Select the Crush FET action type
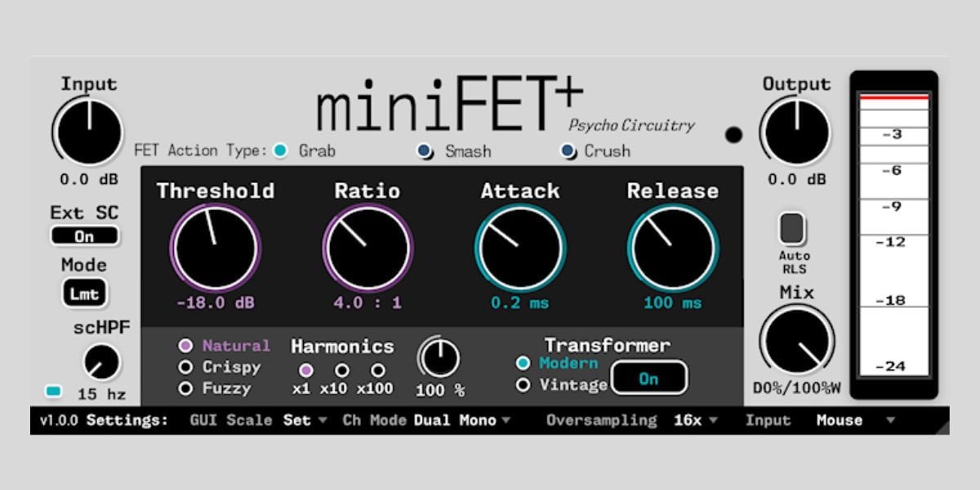Image resolution: width=980 pixels, height=490 pixels. (568, 150)
